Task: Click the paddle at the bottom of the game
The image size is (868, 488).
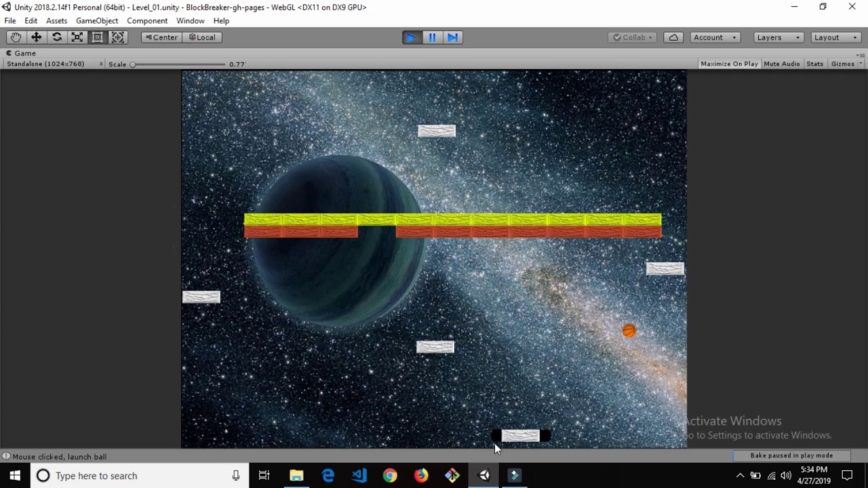Action: 521,436
